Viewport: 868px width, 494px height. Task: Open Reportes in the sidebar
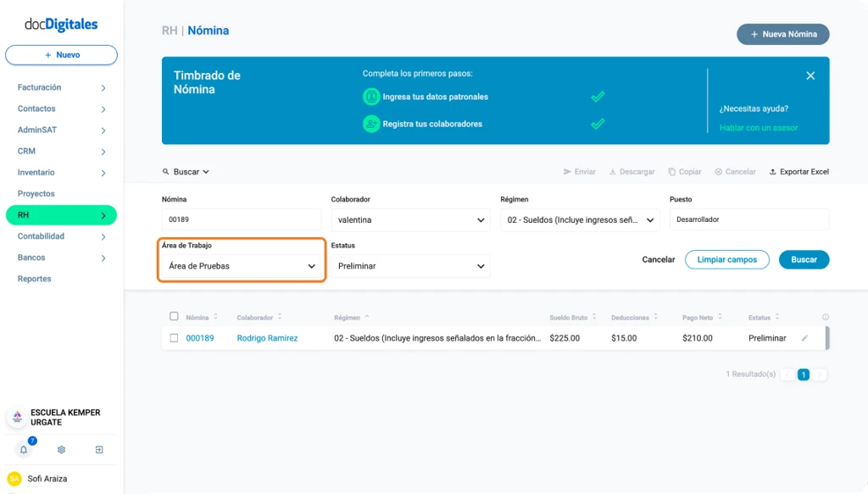(34, 279)
